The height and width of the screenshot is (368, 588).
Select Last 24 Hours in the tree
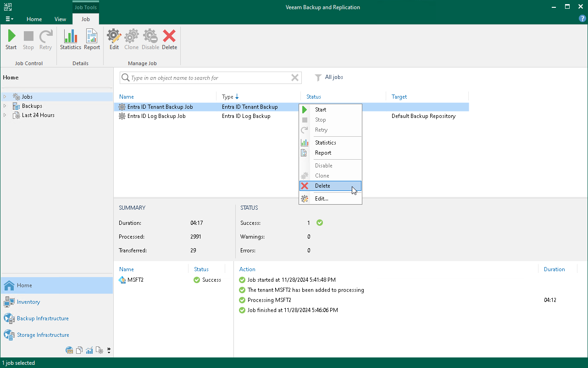coord(38,115)
